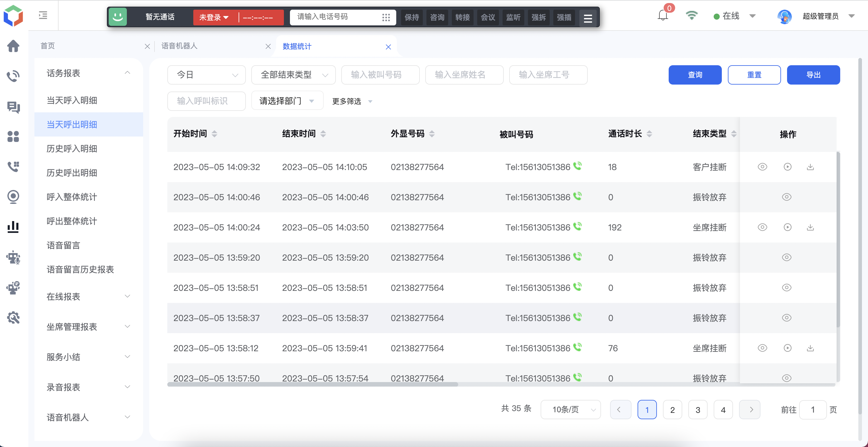Open the voice robot icon in sidebar
The height and width of the screenshot is (447, 868).
[x=13, y=257]
